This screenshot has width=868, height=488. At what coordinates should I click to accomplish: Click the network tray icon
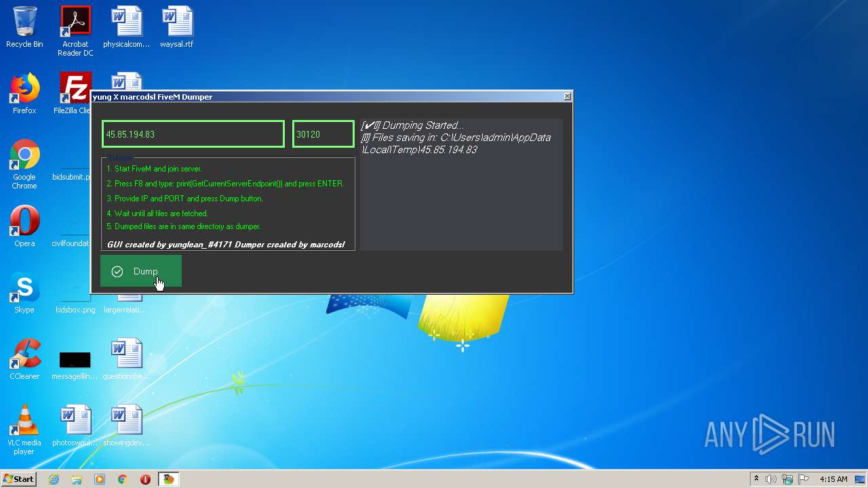click(x=787, y=479)
